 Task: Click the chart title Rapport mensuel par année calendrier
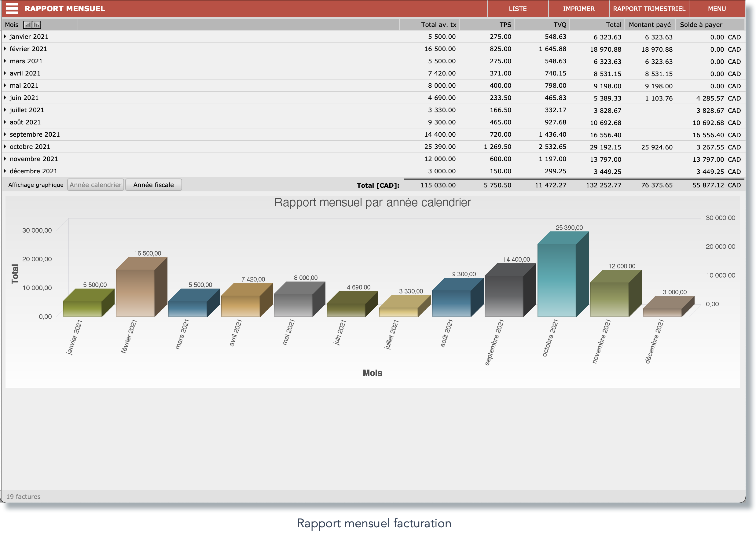coord(372,202)
